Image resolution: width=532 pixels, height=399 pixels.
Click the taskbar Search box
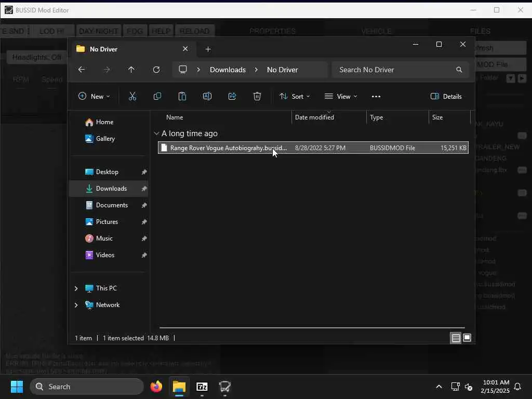coord(87,387)
